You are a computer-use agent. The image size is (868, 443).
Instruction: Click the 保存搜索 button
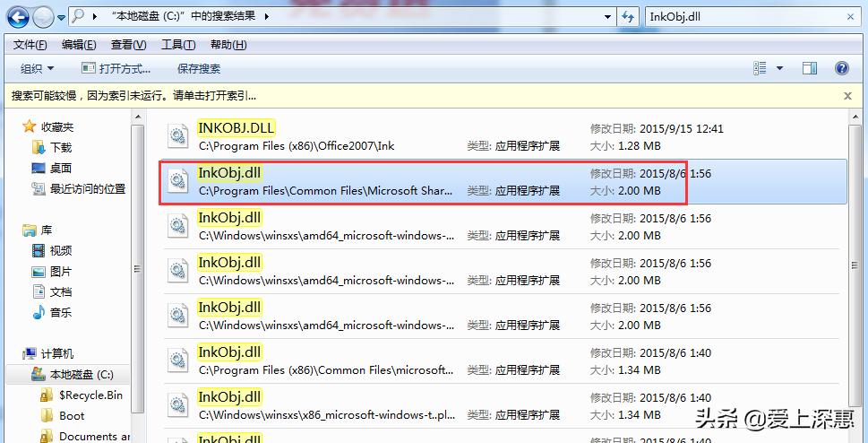click(x=198, y=68)
